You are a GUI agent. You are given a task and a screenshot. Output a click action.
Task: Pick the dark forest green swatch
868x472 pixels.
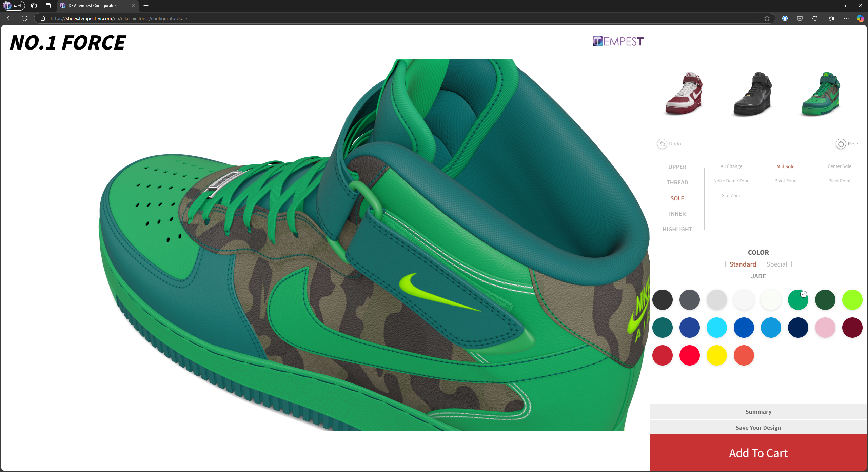[825, 300]
